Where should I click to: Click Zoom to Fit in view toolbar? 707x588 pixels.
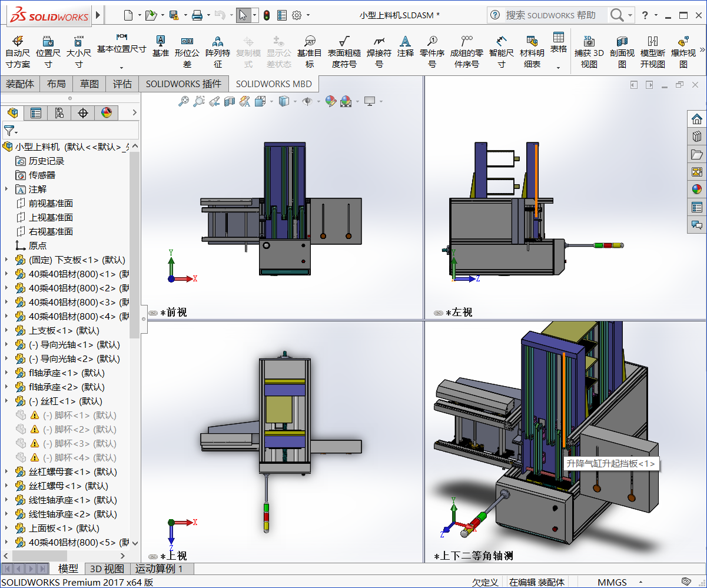coord(184,101)
